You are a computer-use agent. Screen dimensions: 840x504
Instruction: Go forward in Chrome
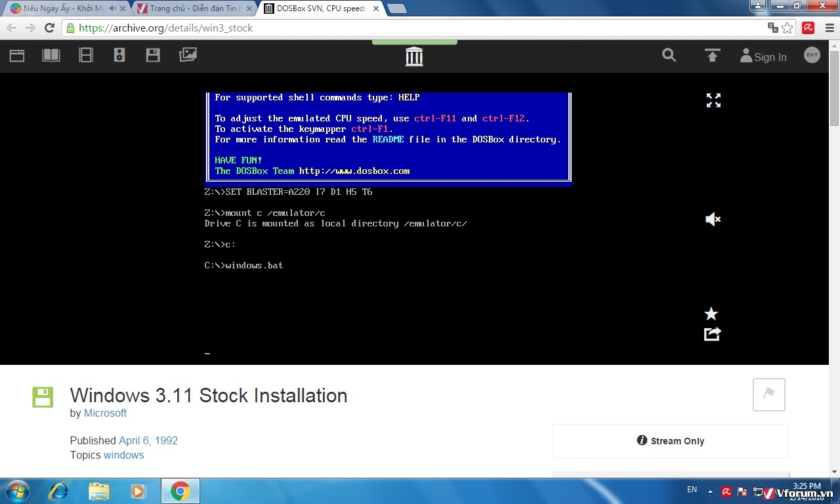click(30, 28)
